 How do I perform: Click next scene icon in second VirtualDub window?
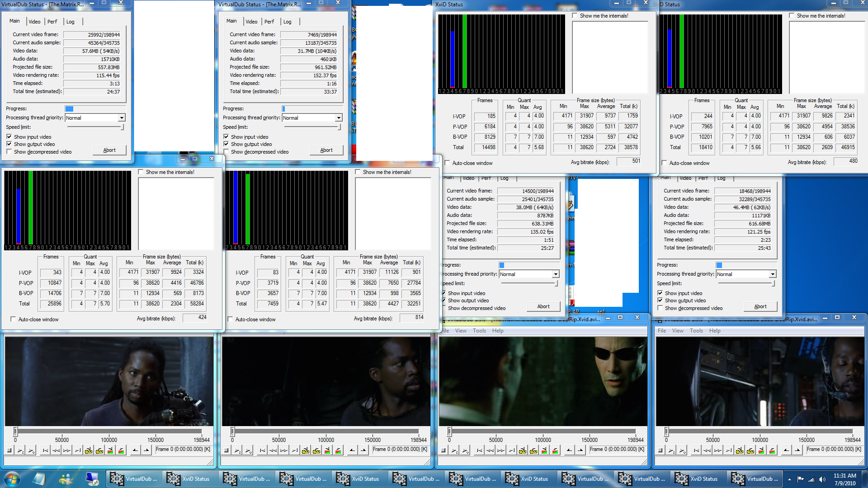[x=338, y=450]
